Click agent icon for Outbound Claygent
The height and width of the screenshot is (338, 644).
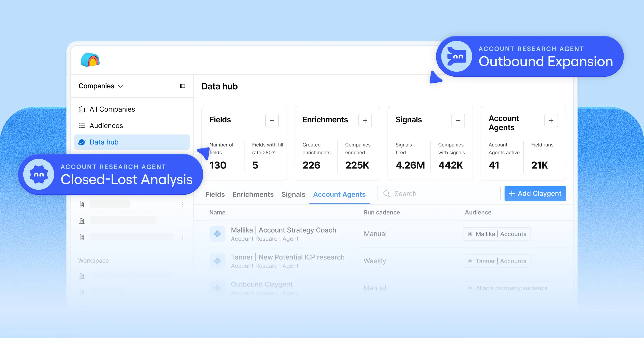(x=217, y=288)
